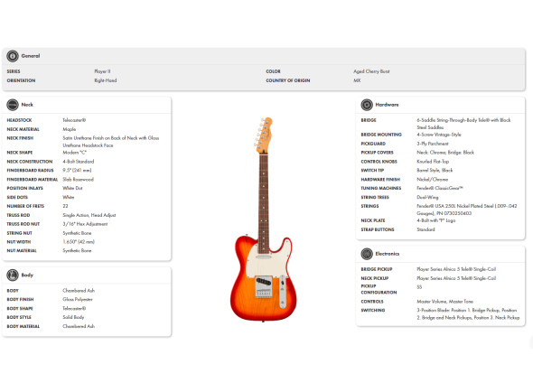Click the HARDWARE FINISH value 'Nickel/Chrome'
The height and width of the screenshot is (392, 533).
coord(433,179)
